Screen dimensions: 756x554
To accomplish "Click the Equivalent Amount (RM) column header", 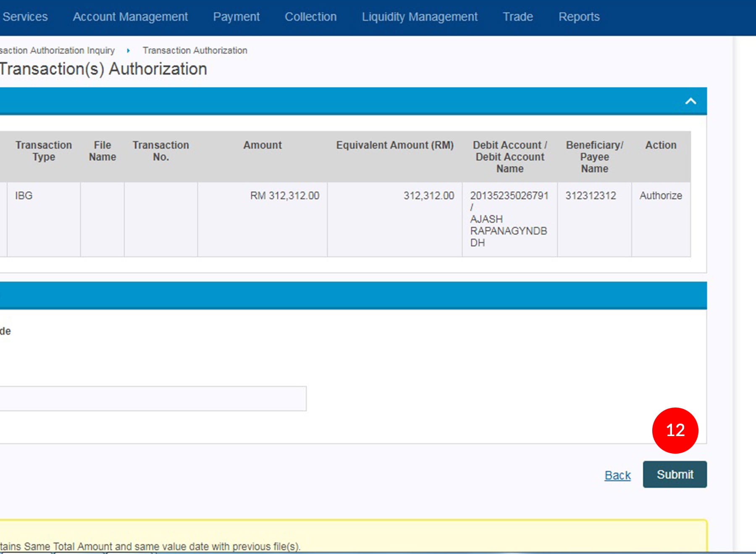I will tap(394, 145).
